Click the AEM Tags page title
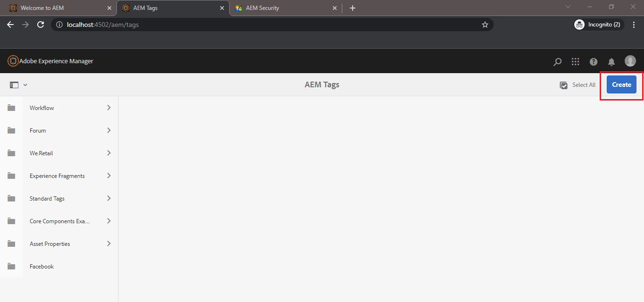Viewport: 644px width, 302px height. click(x=322, y=84)
